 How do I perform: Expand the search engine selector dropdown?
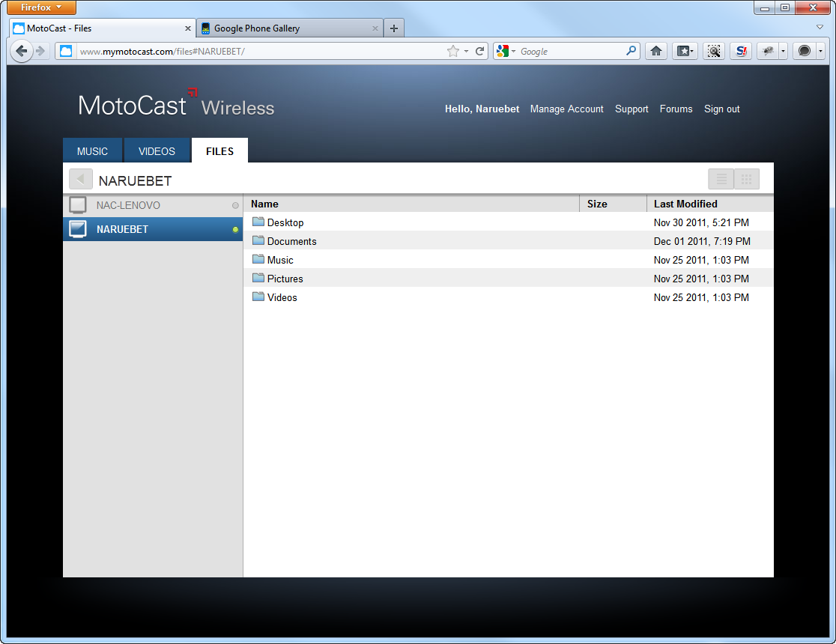(x=505, y=51)
